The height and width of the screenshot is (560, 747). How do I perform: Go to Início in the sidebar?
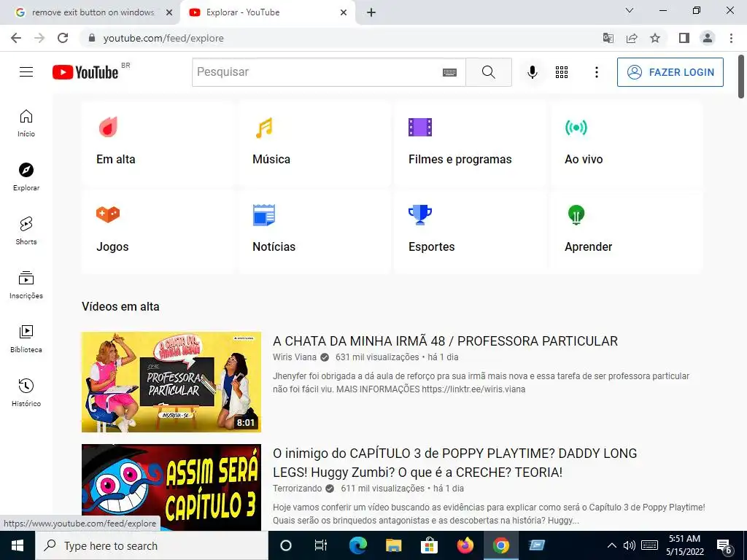(x=26, y=122)
